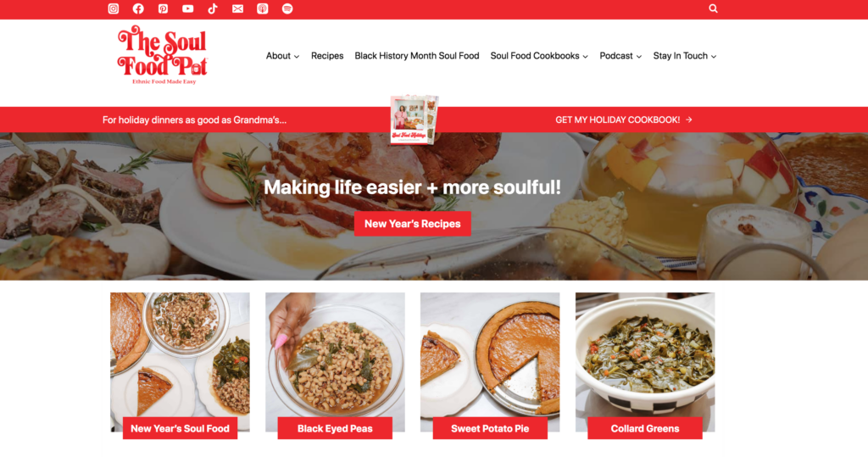
Task: Expand the About dropdown menu
Action: pyautogui.click(x=282, y=56)
